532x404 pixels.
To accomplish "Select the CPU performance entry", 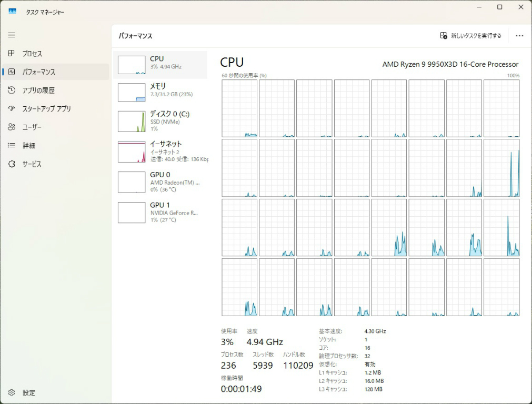I will (160, 65).
